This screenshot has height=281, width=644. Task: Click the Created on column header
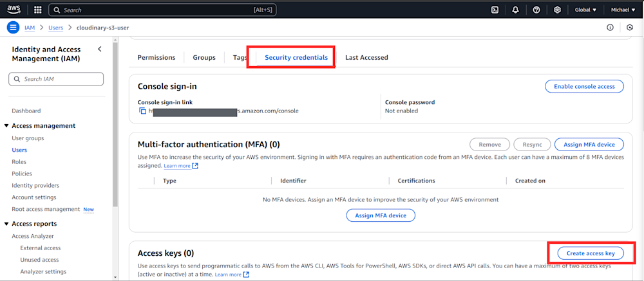530,181
